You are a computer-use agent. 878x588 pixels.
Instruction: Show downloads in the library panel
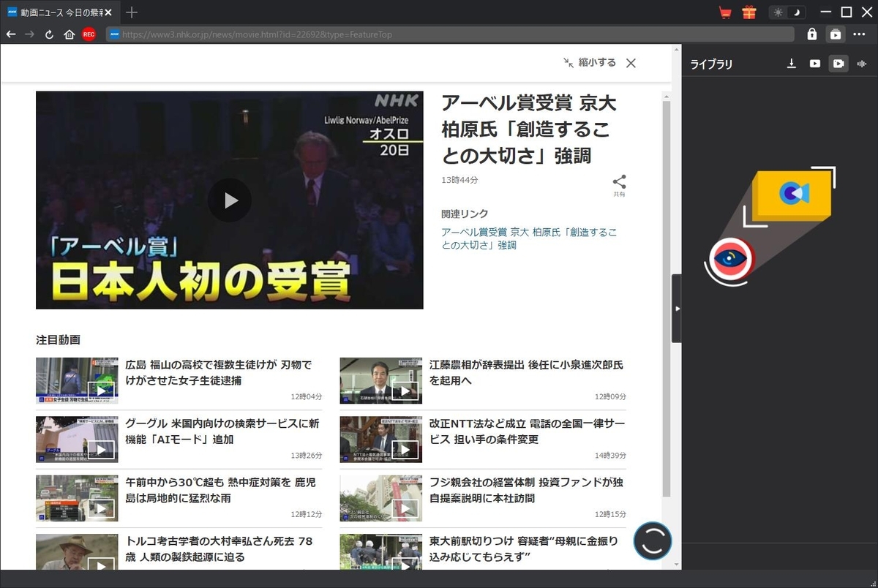click(x=792, y=64)
